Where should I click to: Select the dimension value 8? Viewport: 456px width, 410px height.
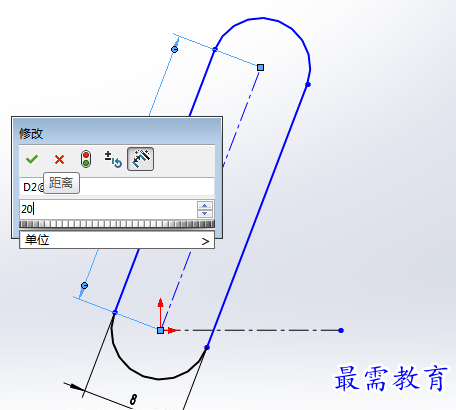[x=133, y=399]
